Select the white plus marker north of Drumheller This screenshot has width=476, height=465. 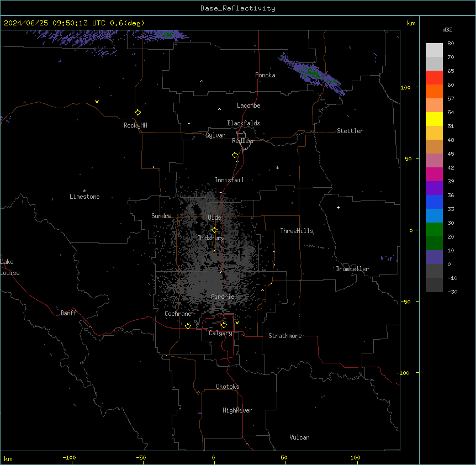[x=338, y=207]
